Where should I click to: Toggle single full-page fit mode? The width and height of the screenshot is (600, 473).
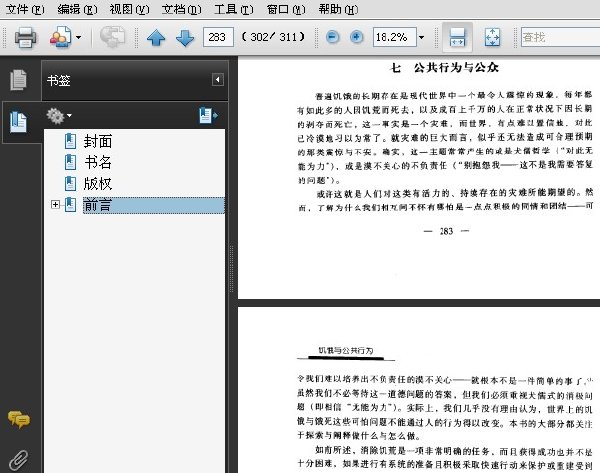pos(492,38)
